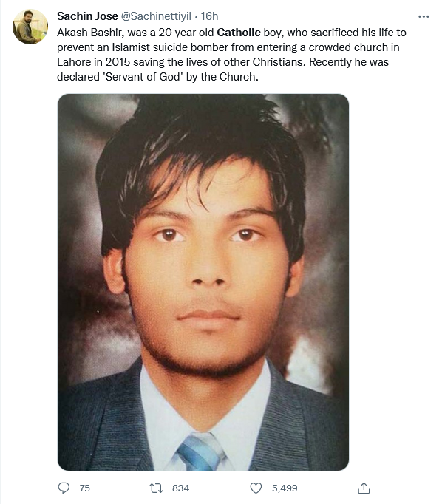The image size is (442, 504).
Task: Retweet using the retweet arrows icon
Action: 157,488
